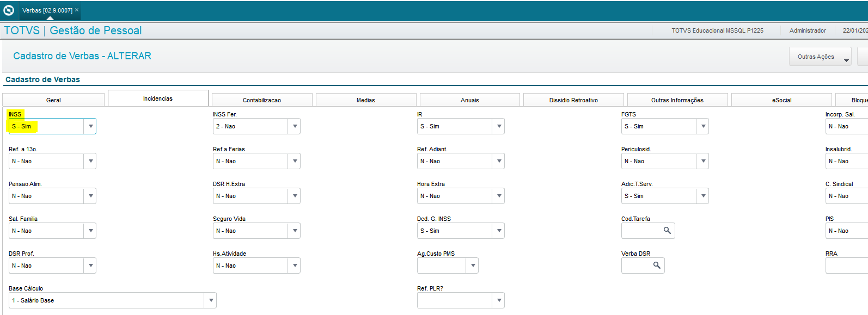Open the Contabilizacao tab
This screenshot has width=868, height=315.
[262, 100]
